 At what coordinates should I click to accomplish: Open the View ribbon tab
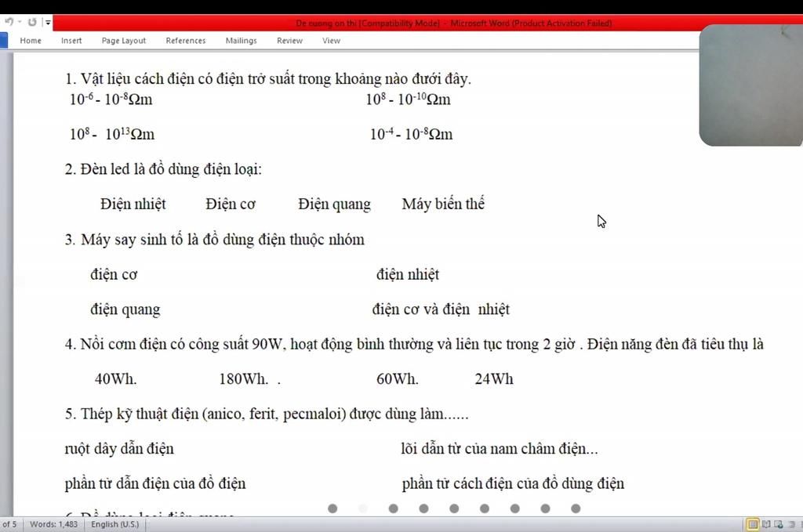(331, 41)
